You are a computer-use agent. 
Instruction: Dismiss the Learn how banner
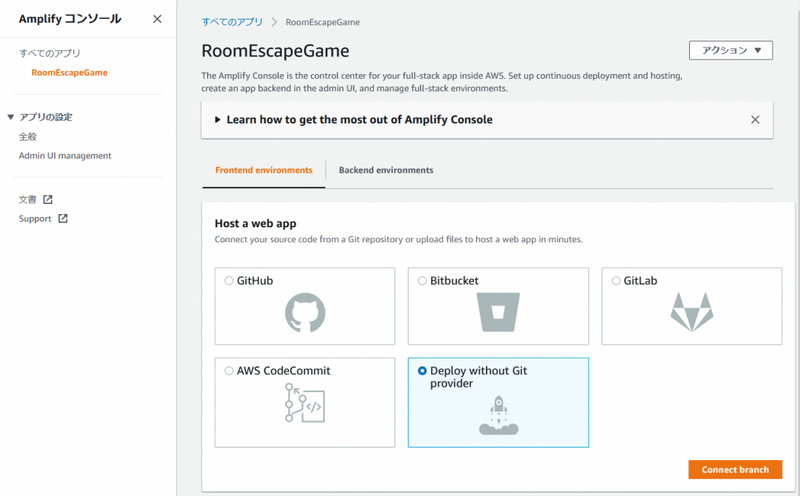tap(755, 120)
